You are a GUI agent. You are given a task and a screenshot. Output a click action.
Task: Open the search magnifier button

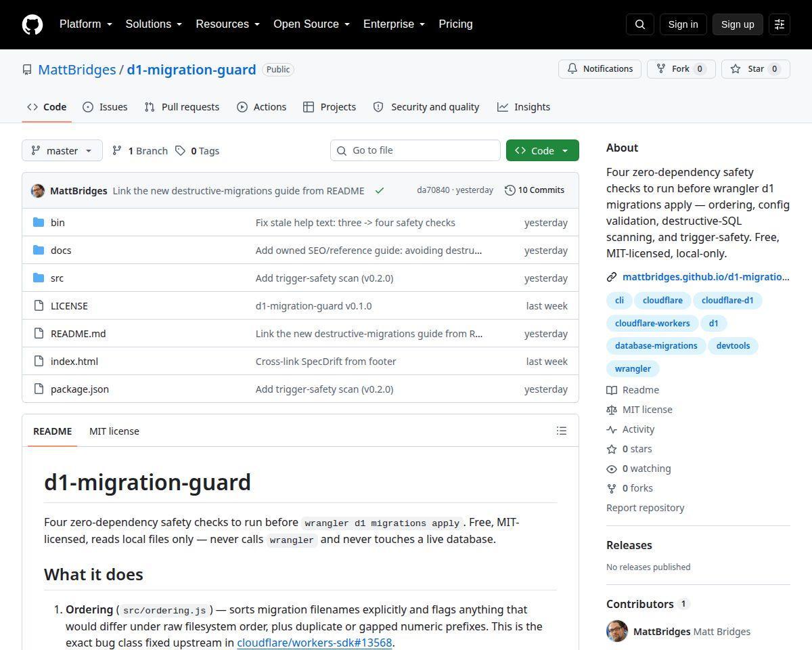[640, 24]
